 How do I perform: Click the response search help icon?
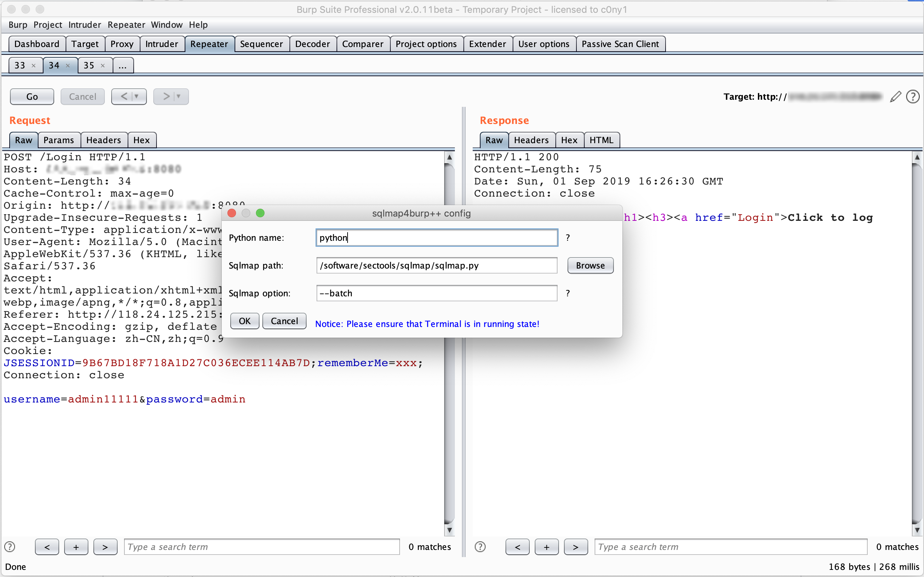[x=480, y=547]
